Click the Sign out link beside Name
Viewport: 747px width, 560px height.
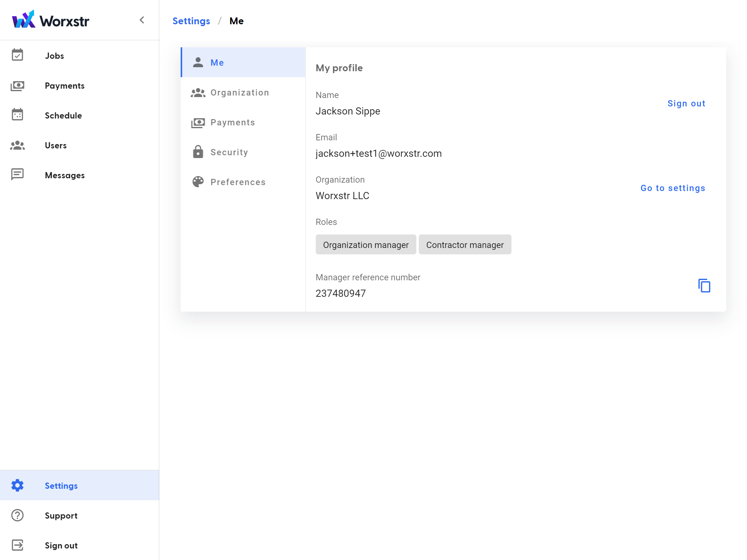pos(686,103)
